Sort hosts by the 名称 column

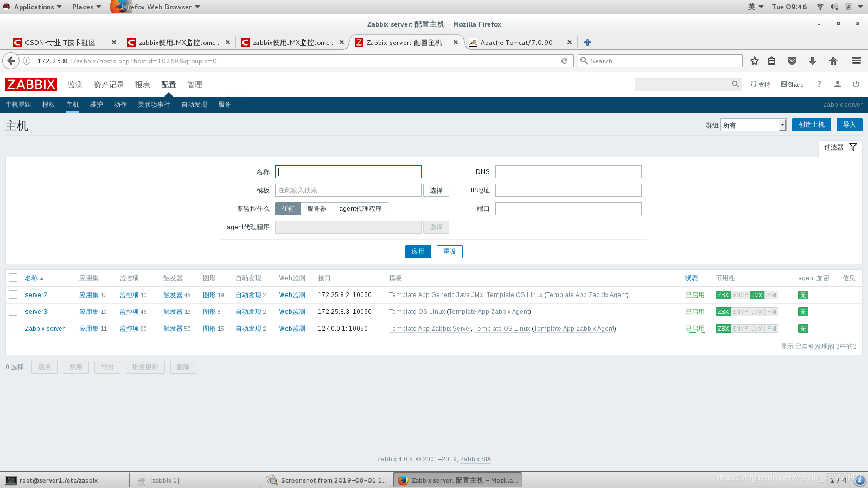[34, 278]
